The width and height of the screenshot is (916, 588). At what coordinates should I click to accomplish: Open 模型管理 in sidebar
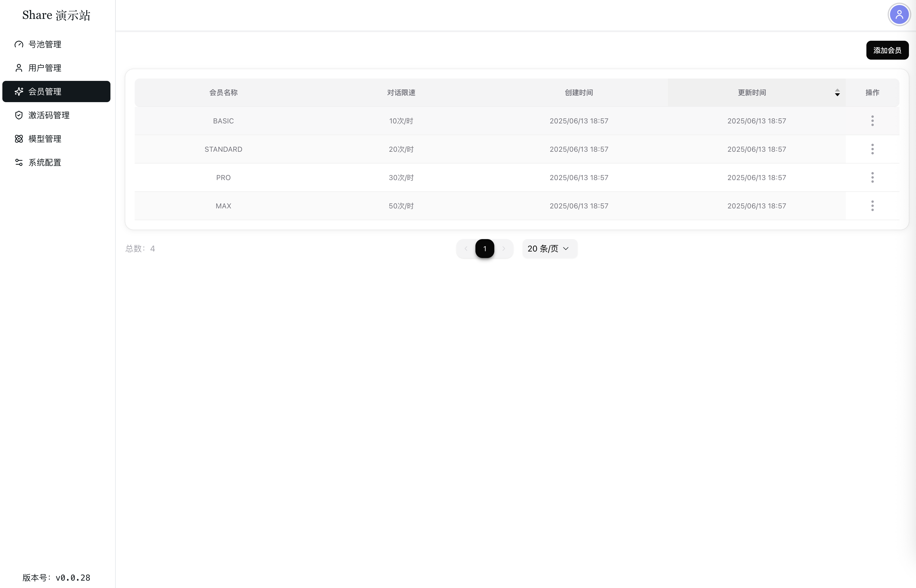56,139
